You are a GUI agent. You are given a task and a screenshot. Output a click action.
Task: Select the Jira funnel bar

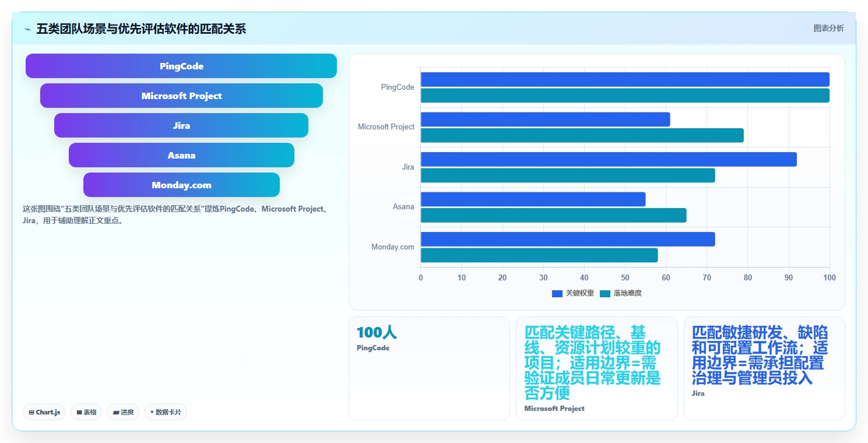tap(181, 125)
